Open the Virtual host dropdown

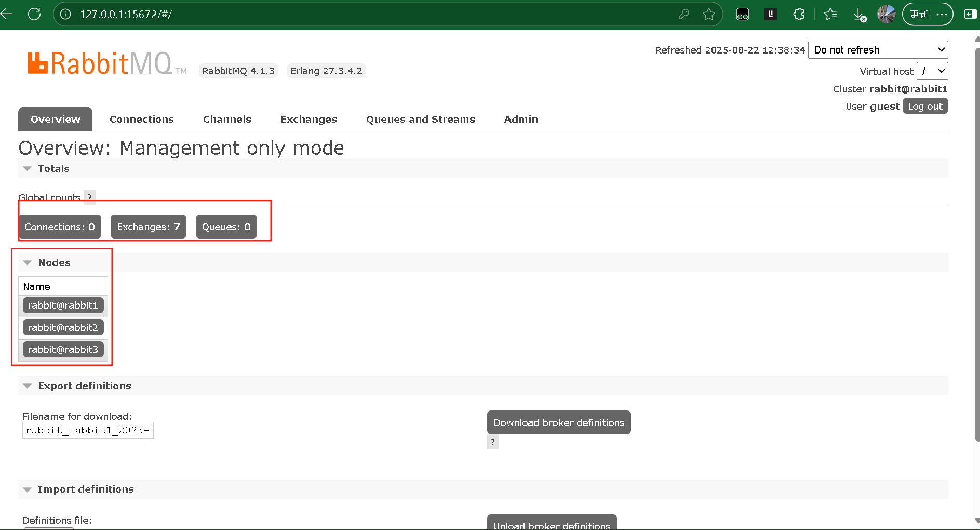(932, 71)
